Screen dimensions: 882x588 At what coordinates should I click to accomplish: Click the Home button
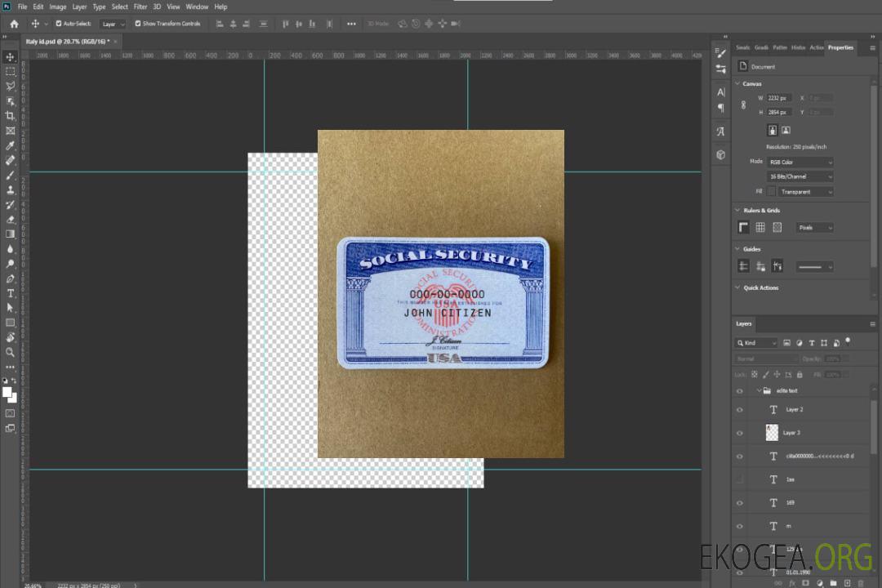click(x=14, y=24)
